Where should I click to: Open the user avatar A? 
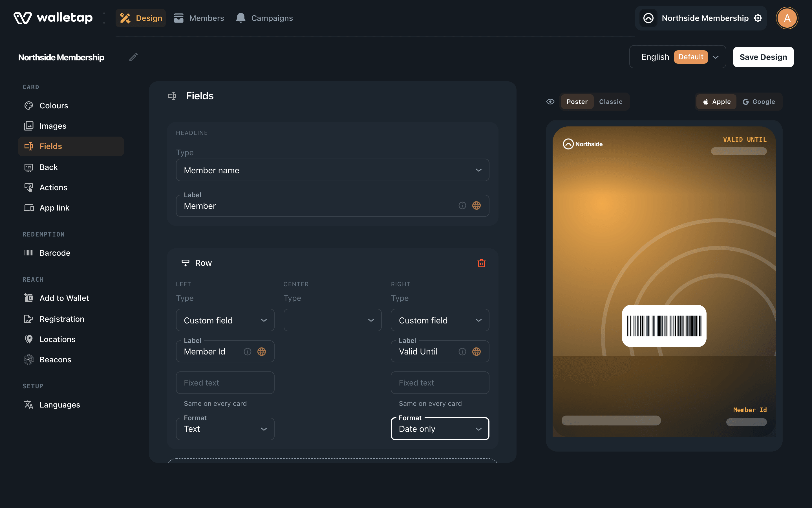[787, 18]
